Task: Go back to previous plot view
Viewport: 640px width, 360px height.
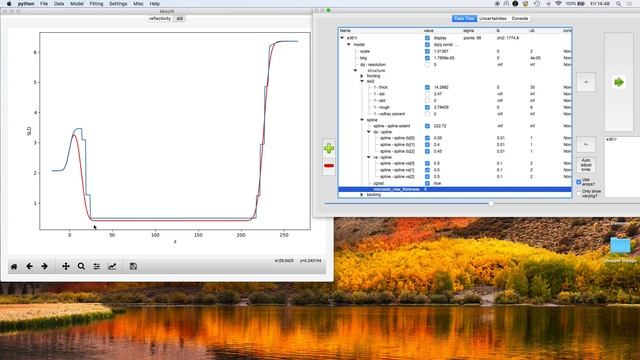Action: click(29, 267)
